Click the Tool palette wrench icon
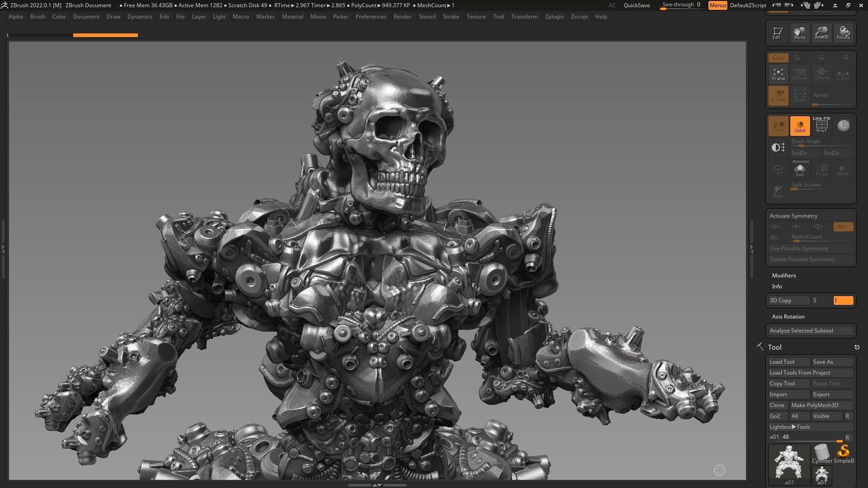868x488 pixels. click(760, 347)
